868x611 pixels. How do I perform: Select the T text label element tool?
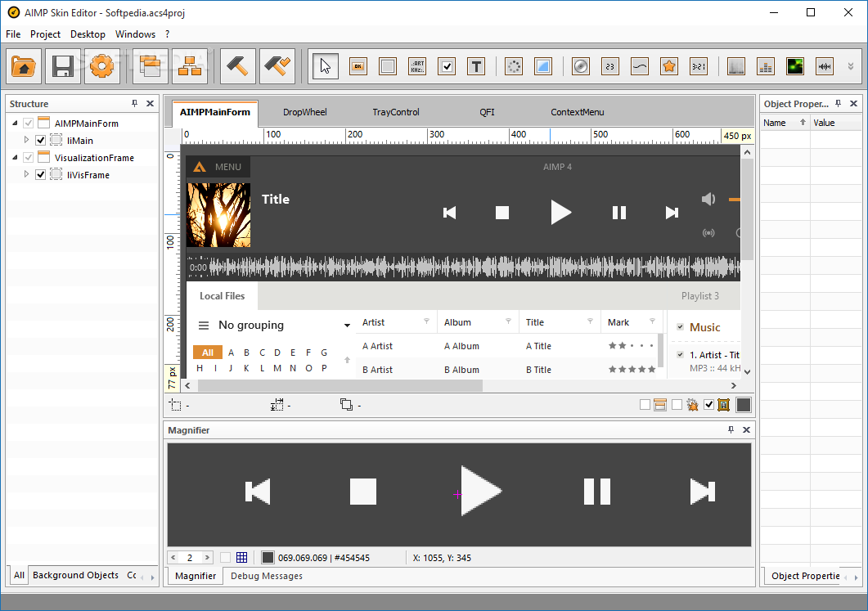[477, 67]
